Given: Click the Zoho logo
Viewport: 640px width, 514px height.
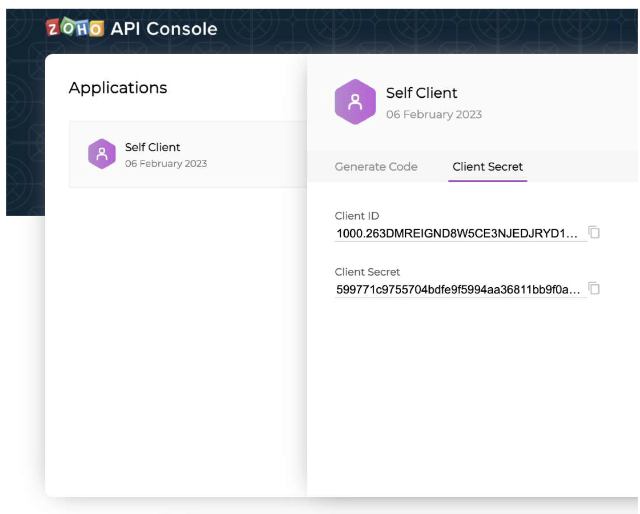Looking at the screenshot, I should coord(75,27).
